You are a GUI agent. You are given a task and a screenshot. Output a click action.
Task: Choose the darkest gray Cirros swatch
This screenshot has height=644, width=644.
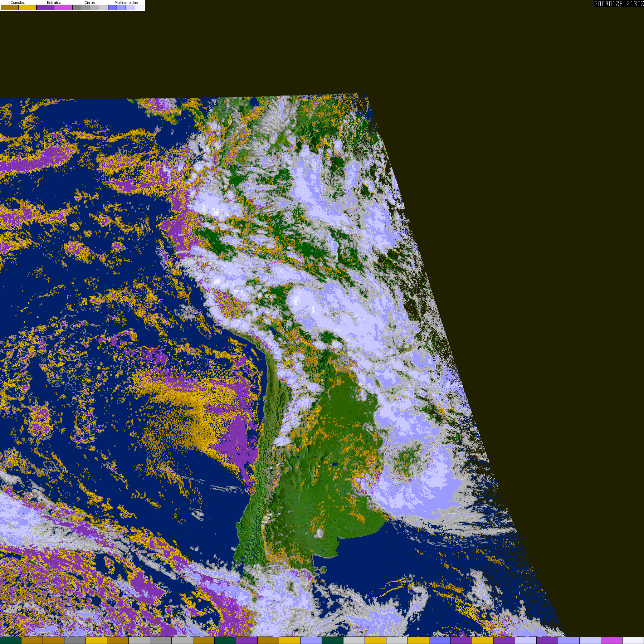pos(77,7)
